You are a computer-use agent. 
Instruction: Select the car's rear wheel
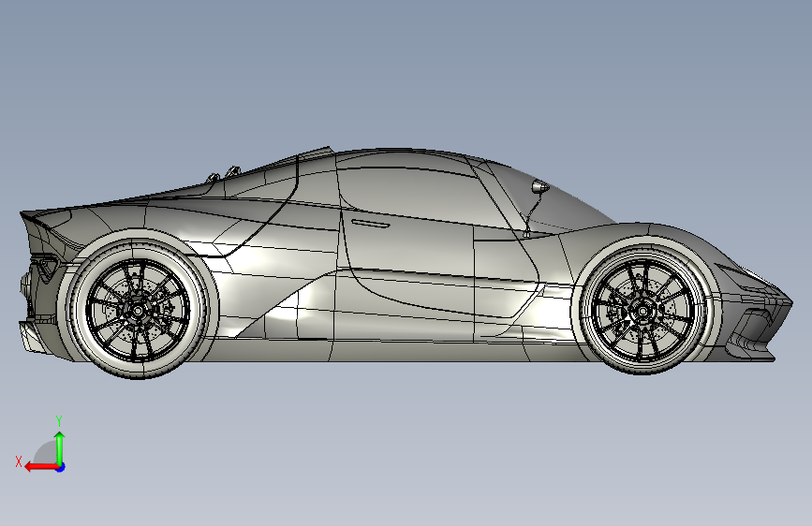[137, 311]
